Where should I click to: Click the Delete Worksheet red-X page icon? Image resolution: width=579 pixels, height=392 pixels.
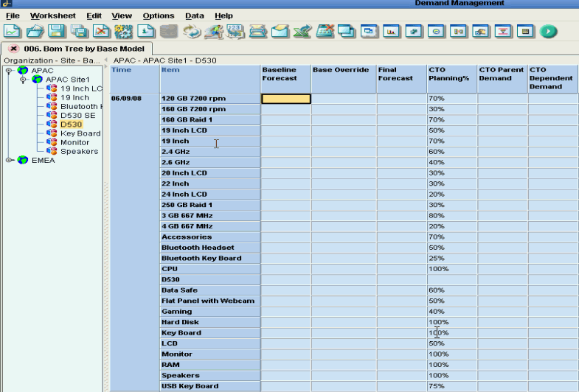(101, 32)
